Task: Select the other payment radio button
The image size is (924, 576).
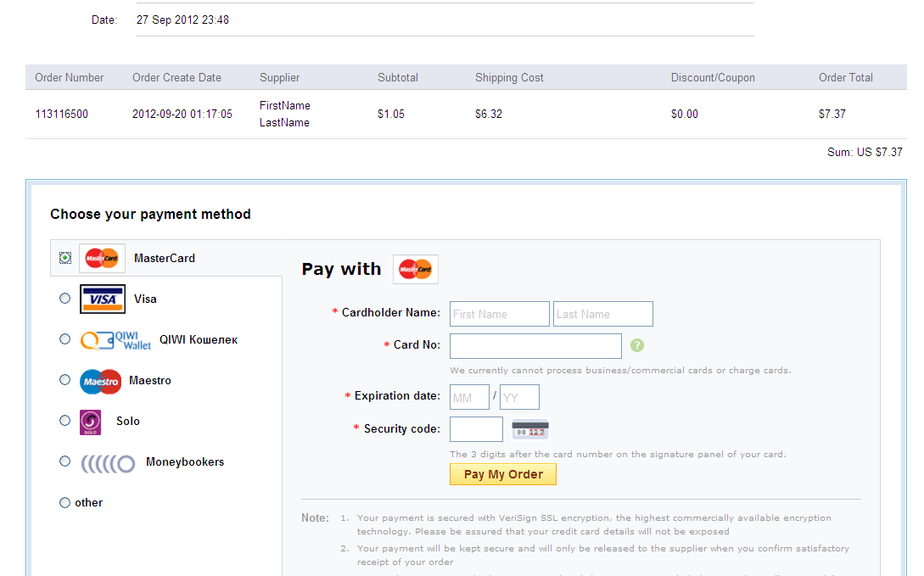Action: [x=64, y=502]
